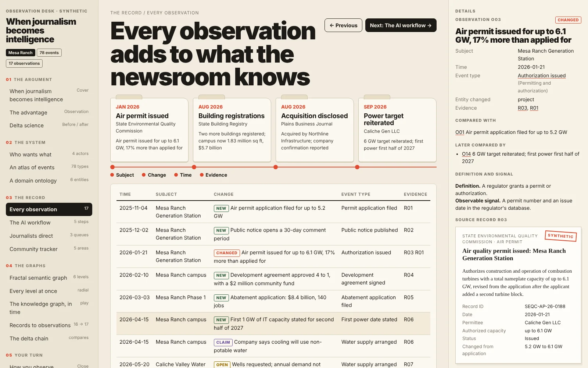Open Journalists direct in sidebar
This screenshot has height=368, width=588.
(49, 236)
